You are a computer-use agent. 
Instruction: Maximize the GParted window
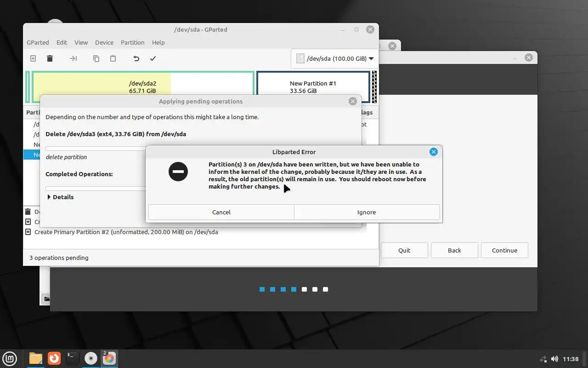(356, 29)
